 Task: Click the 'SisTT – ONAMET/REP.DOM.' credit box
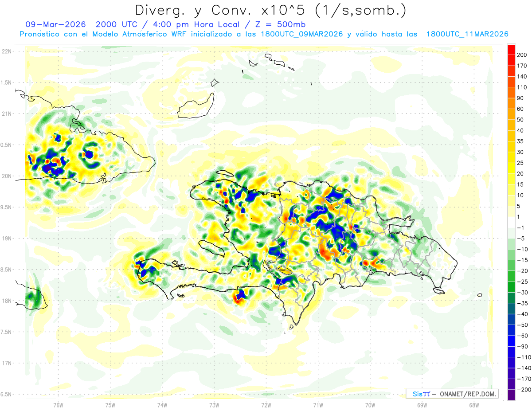[x=452, y=394]
